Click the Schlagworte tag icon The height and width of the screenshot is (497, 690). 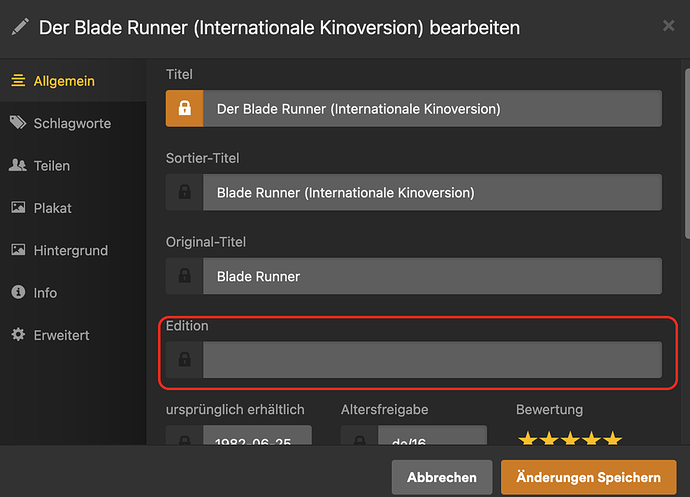coord(18,123)
